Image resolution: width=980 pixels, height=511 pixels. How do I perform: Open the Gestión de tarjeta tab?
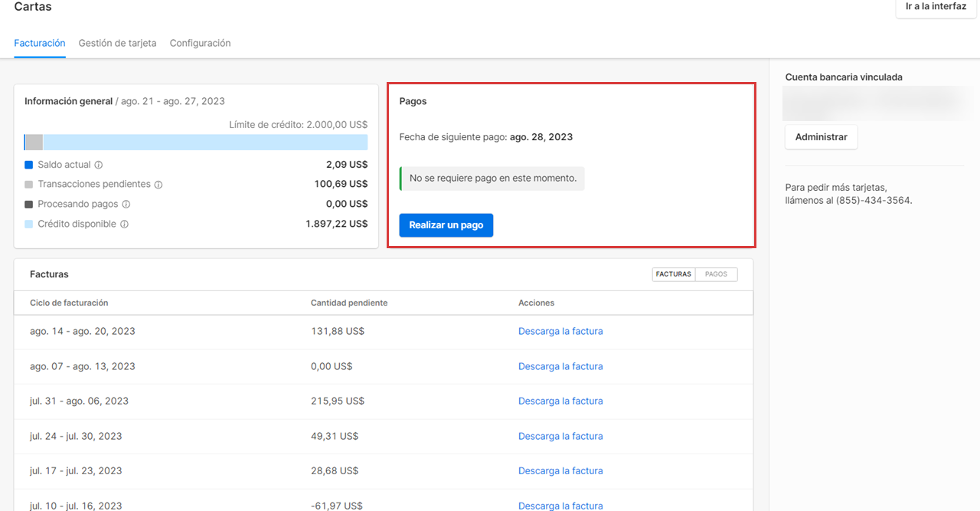point(117,44)
